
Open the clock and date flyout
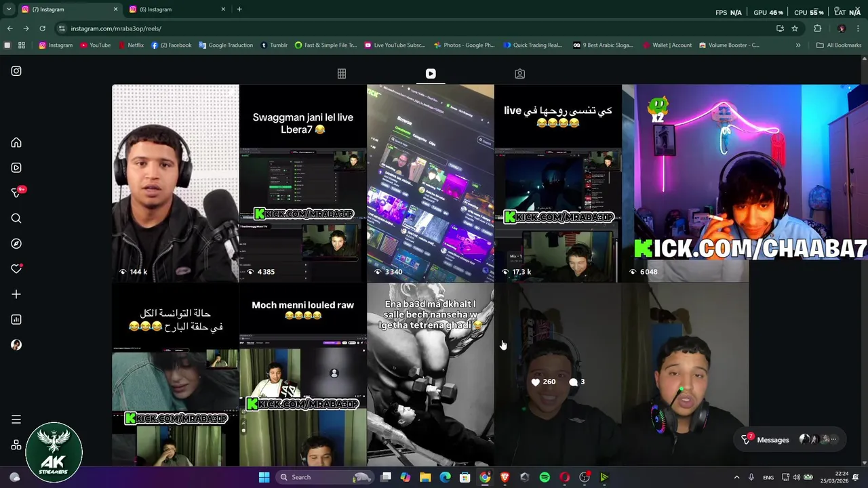tap(834, 477)
